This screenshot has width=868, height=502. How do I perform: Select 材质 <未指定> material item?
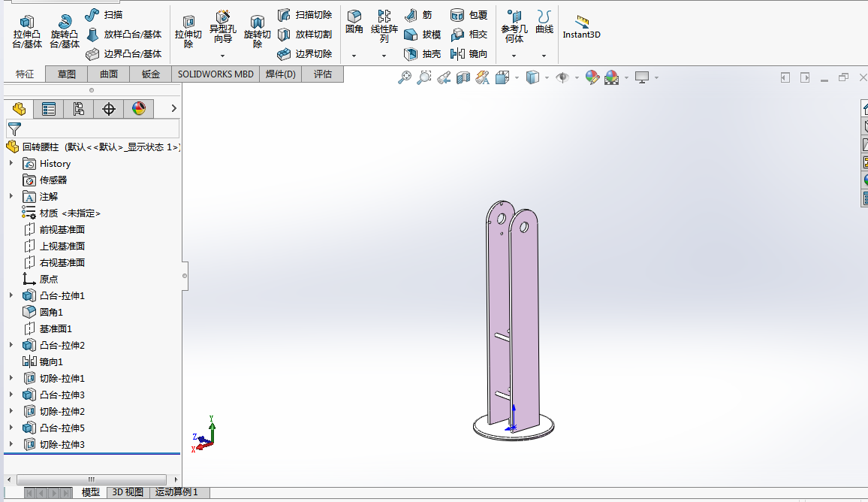62,213
